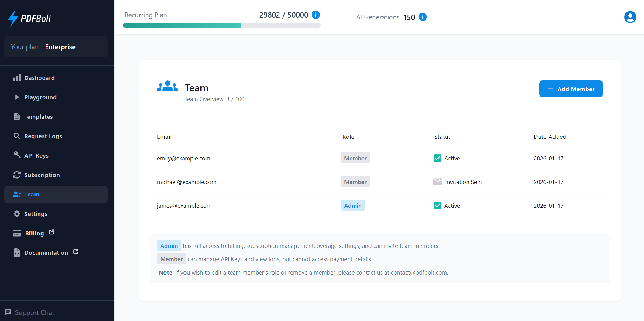Uncheck Active status for emily@example.com
Image resolution: width=644 pixels, height=321 pixels.
437,158
